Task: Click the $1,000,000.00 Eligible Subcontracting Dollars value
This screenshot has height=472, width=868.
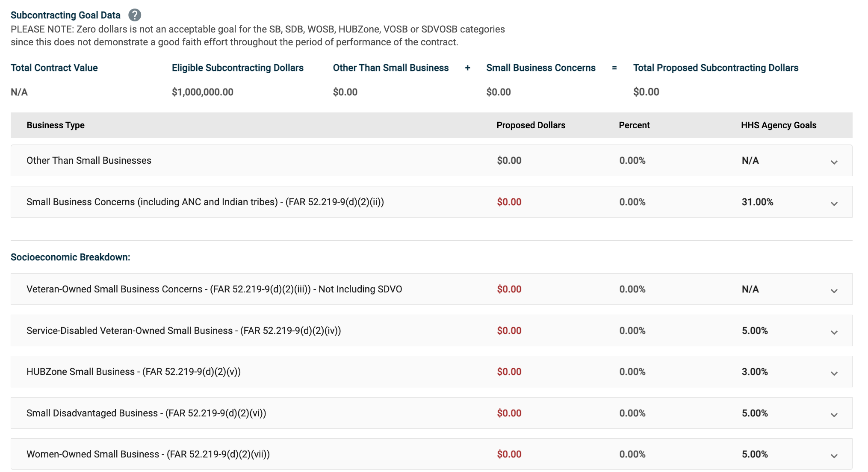Action: (x=203, y=92)
